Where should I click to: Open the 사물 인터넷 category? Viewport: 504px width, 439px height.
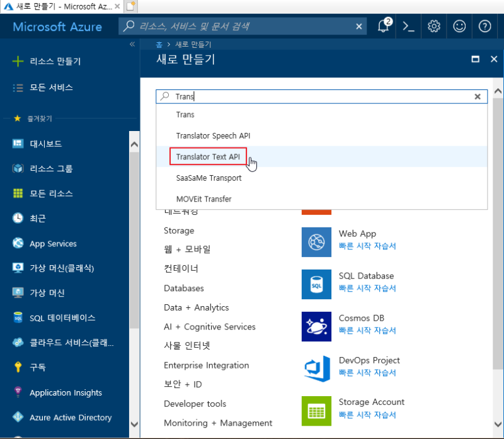[187, 346]
